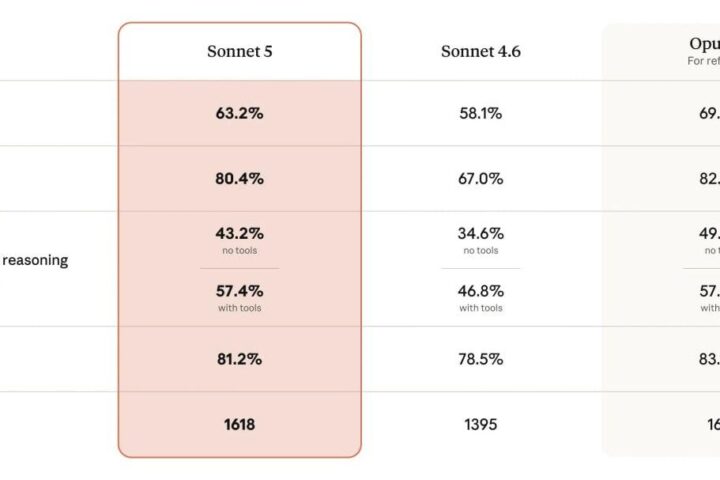
Task: Click the 'with tools' label under 57.4%
Action: point(240,308)
